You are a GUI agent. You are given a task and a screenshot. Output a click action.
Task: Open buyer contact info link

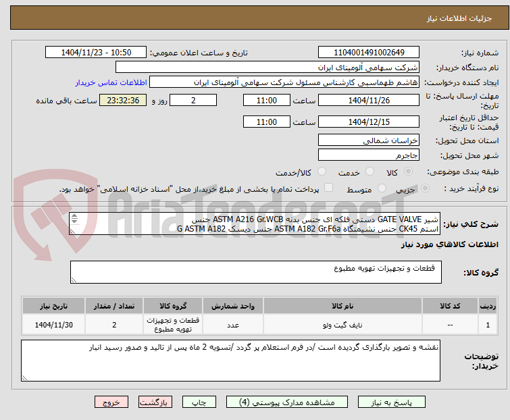[111, 82]
